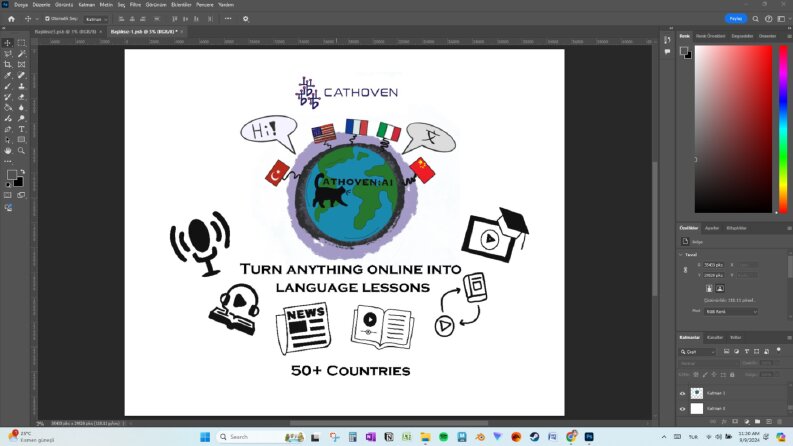The width and height of the screenshot is (793, 446).
Task: Open the Özellikler panel options menu
Action: pos(788,229)
